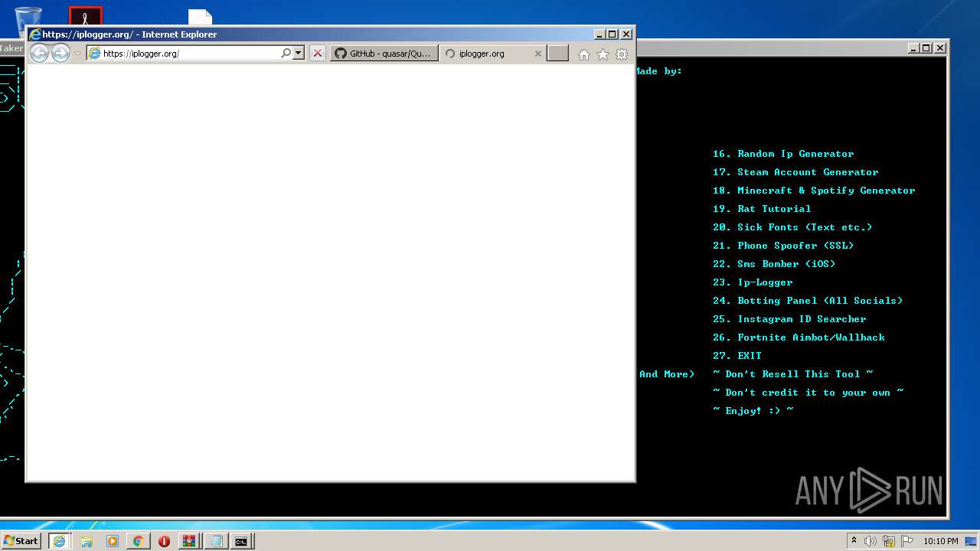This screenshot has width=980, height=551.
Task: Open the Notepad taskbar item
Action: (x=216, y=541)
